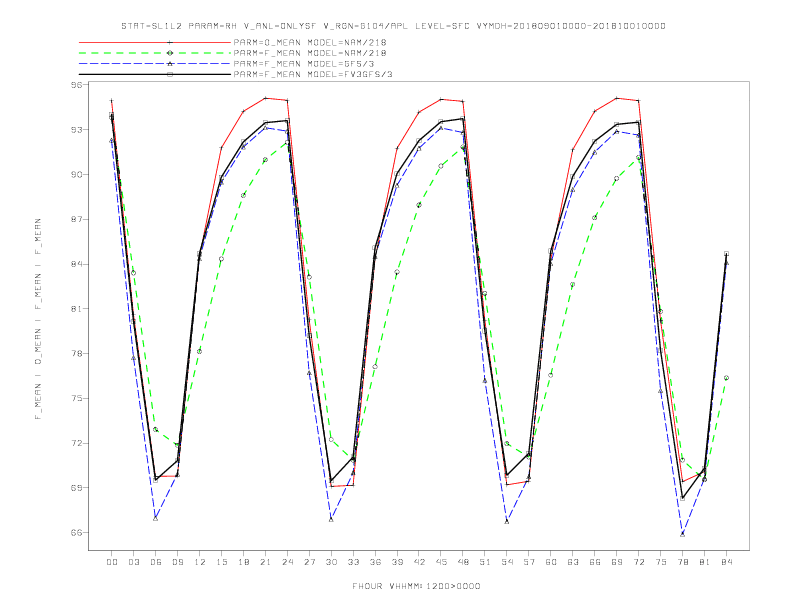Click x-axis forecast hour 63
The height and width of the screenshot is (612, 792).
click(x=573, y=562)
